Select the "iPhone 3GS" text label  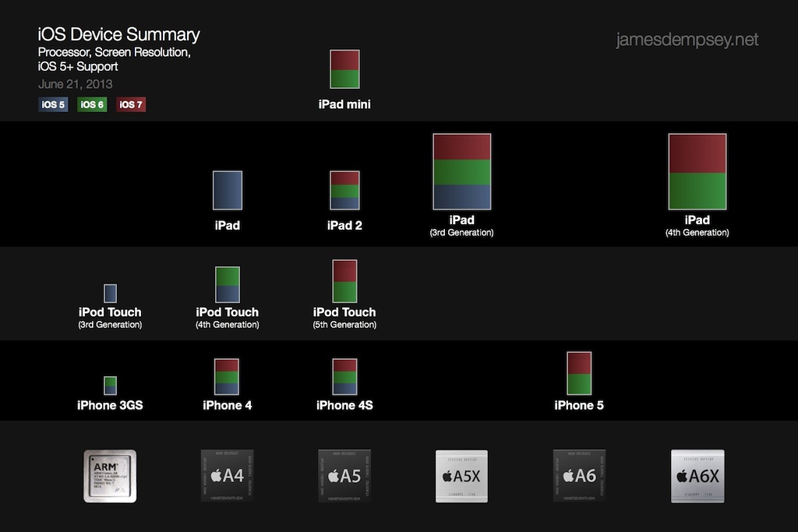(x=110, y=405)
